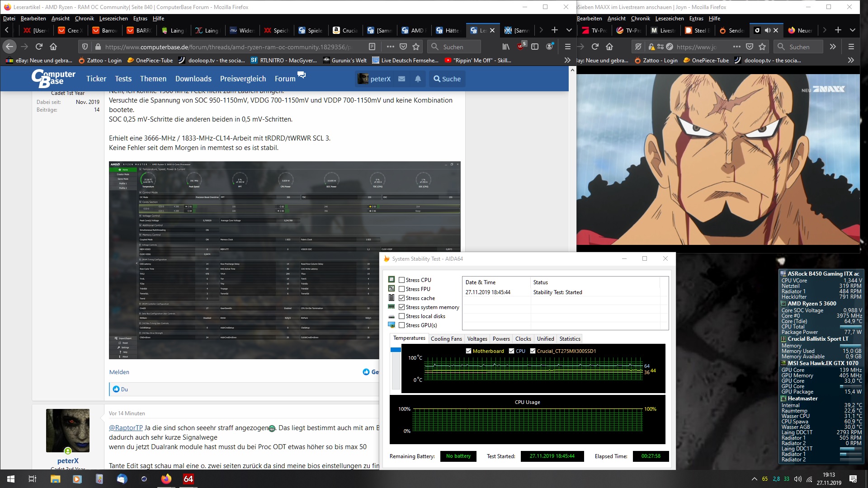Open the AIDA64 icon in the taskbar
The width and height of the screenshot is (868, 488).
point(188,479)
